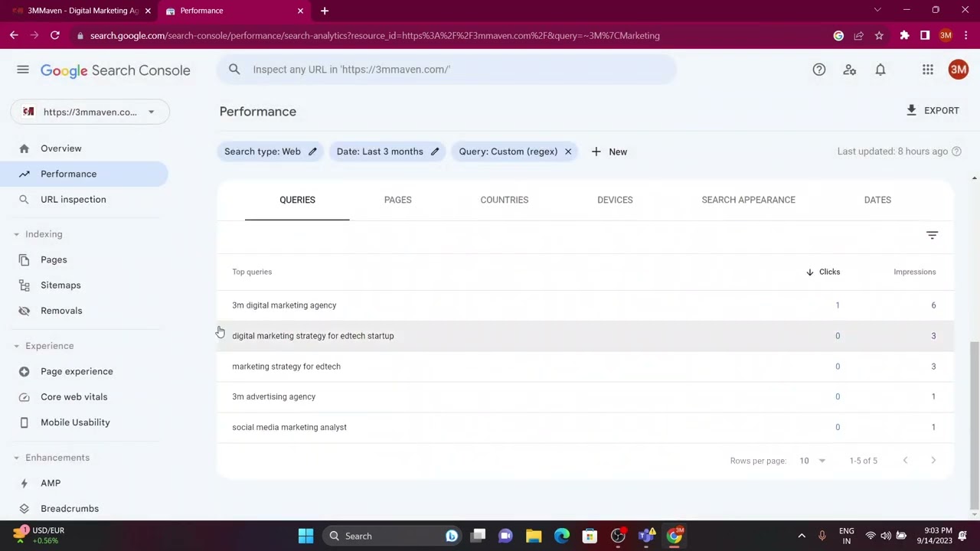Open indexing Pages report in the sidebar

(84, 259)
